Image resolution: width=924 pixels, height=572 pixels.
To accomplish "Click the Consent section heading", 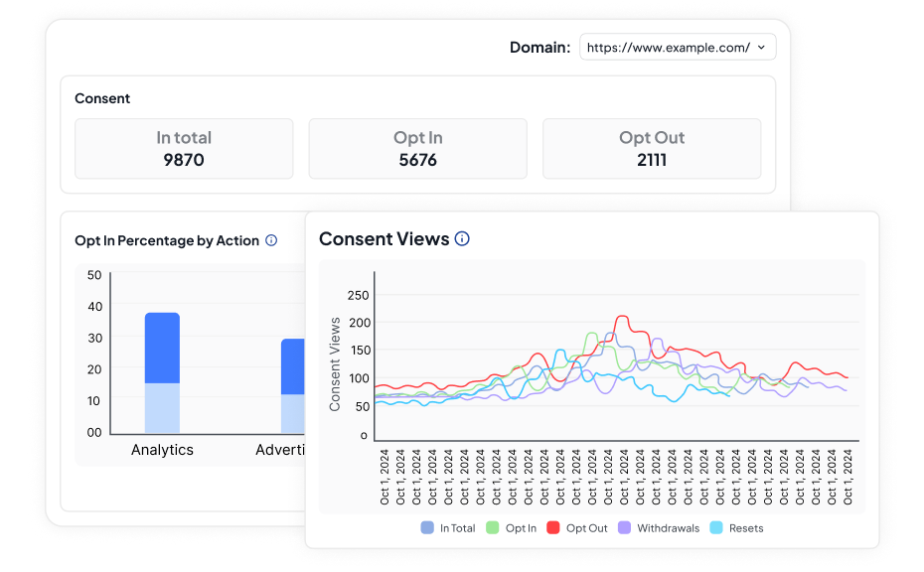I will [x=102, y=98].
